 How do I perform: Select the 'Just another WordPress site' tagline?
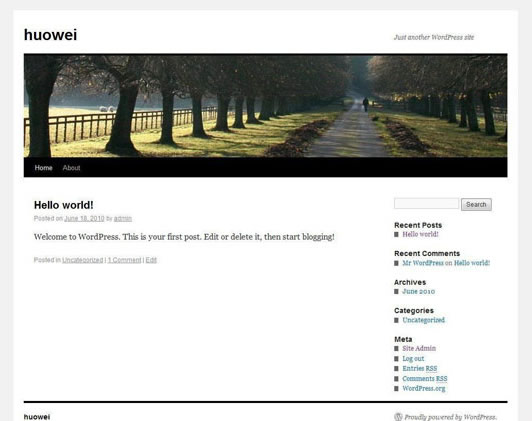[434, 37]
